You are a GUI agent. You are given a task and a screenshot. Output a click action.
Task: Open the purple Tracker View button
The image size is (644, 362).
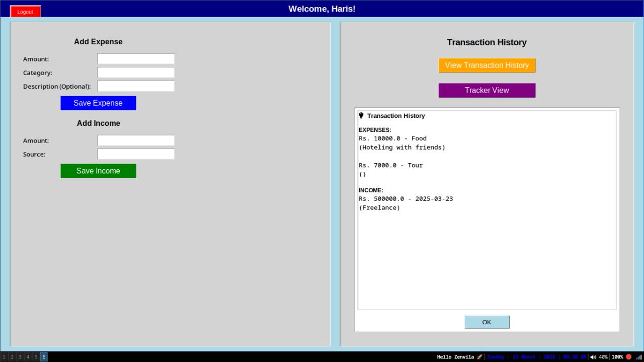point(487,91)
